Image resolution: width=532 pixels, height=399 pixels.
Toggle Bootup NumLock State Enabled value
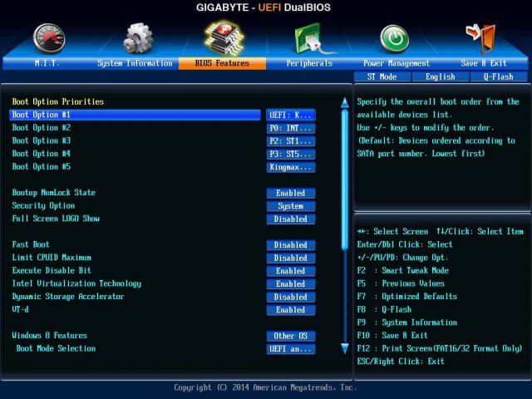pyautogui.click(x=290, y=193)
